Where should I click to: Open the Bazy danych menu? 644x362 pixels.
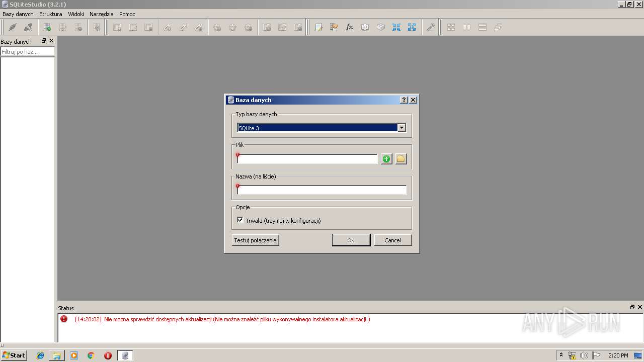(x=18, y=14)
